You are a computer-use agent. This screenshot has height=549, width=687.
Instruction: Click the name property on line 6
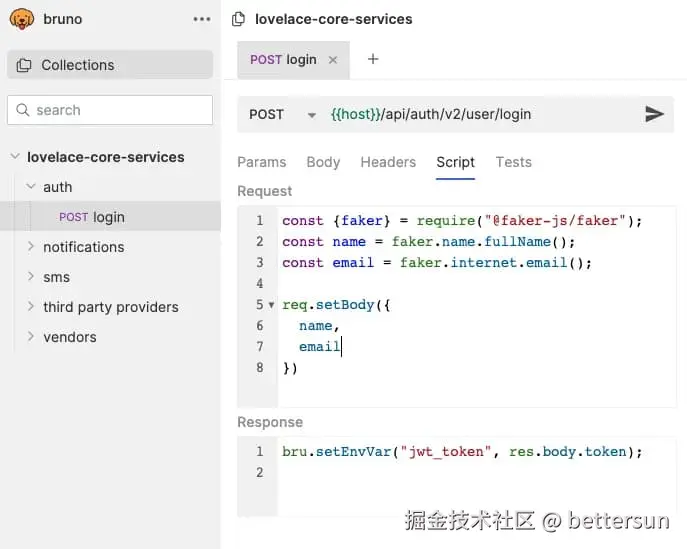tap(315, 326)
